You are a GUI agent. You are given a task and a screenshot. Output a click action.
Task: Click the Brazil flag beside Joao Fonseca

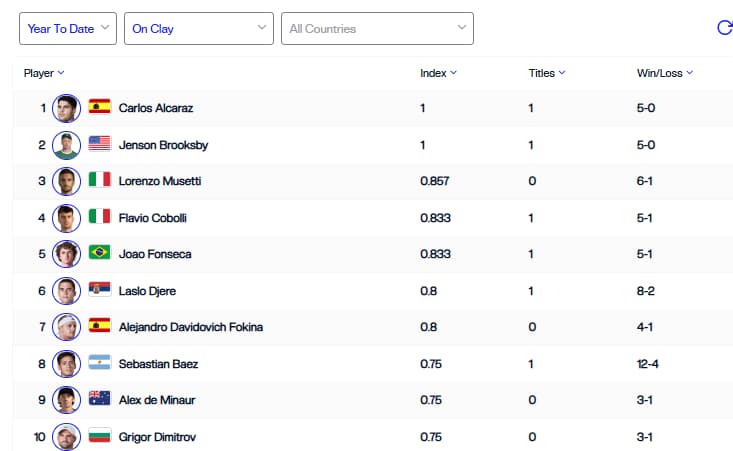(100, 252)
